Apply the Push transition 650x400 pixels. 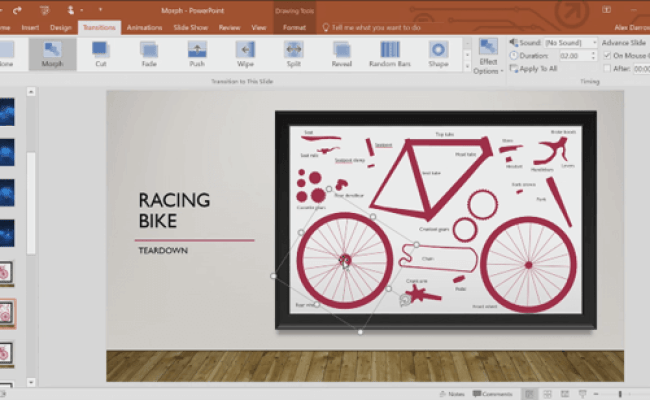coord(197,54)
